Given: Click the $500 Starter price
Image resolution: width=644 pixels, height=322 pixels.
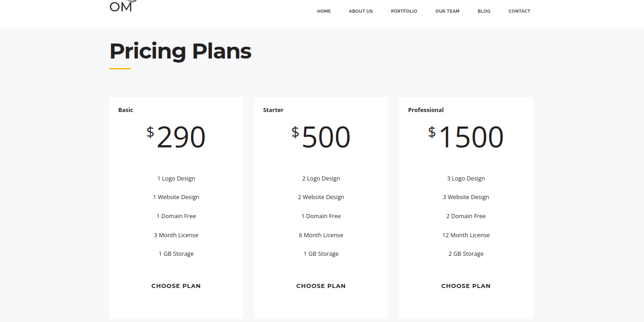Looking at the screenshot, I should coord(321,137).
